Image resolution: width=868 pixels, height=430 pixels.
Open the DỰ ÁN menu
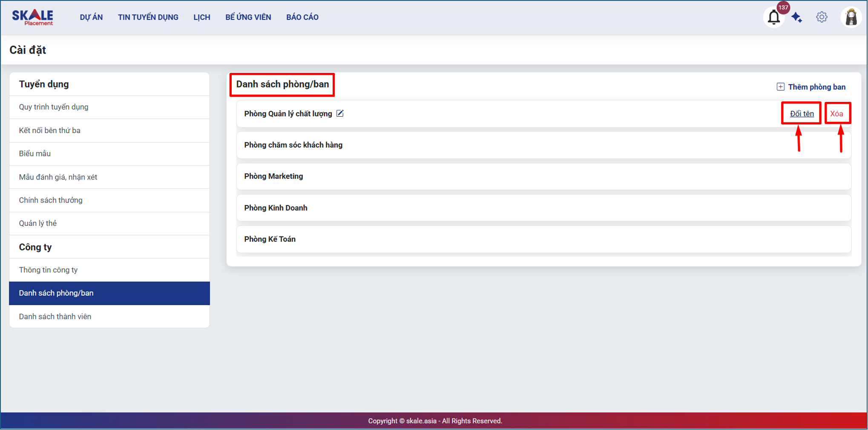click(91, 17)
